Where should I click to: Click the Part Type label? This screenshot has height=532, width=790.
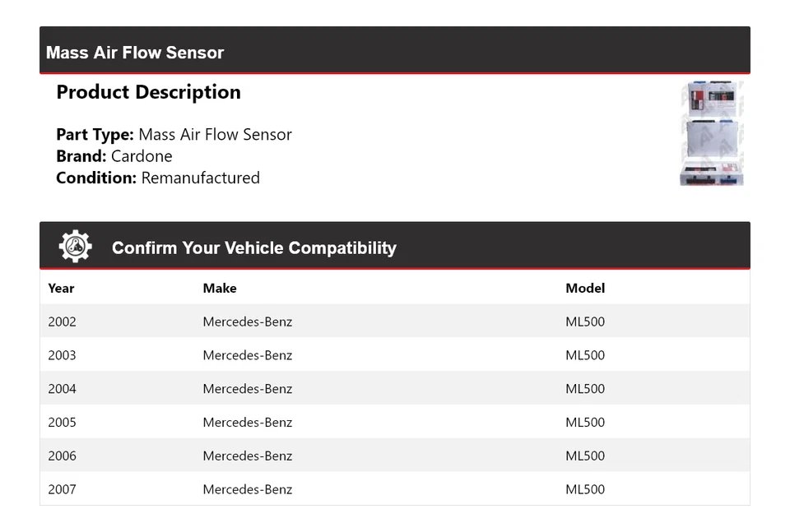[x=95, y=135]
